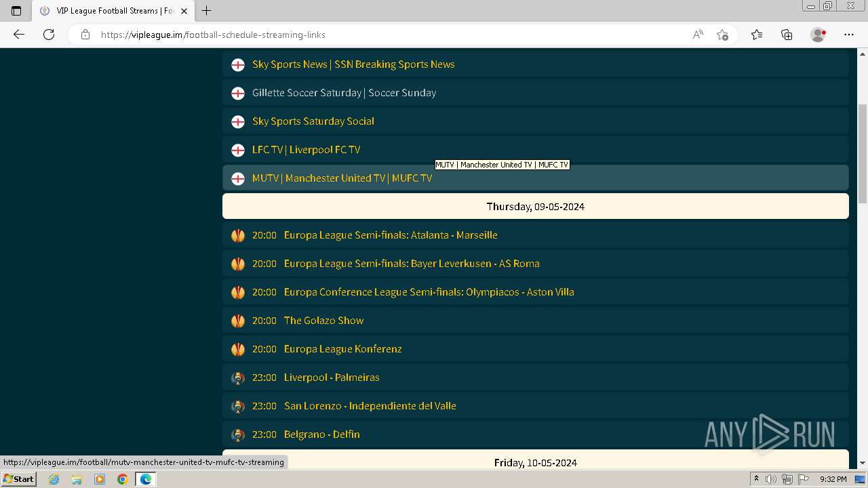Click competition icon beside San Lorenzo match
The height and width of the screenshot is (488, 868).
(x=238, y=406)
